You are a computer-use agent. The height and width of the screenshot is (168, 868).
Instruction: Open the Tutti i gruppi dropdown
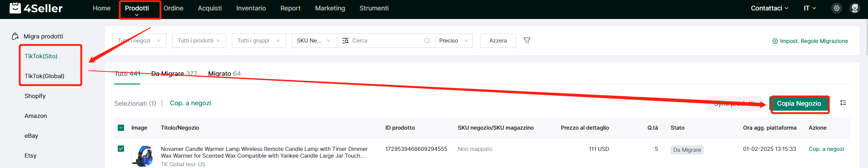[259, 41]
